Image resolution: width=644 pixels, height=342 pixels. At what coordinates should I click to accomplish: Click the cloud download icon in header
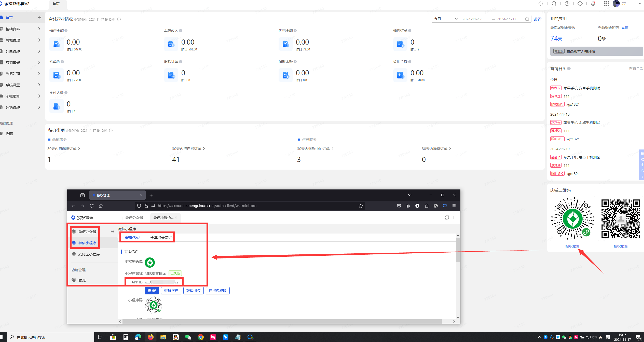(x=580, y=4)
